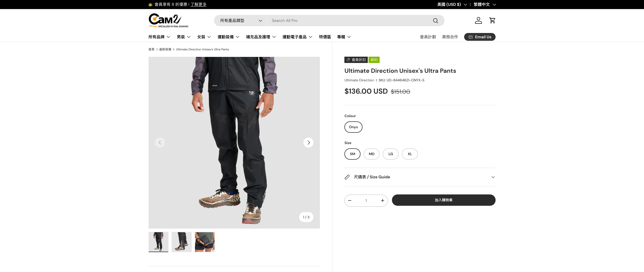Open the shopping cart icon
Viewport: 644px width, 272px height.
click(492, 21)
